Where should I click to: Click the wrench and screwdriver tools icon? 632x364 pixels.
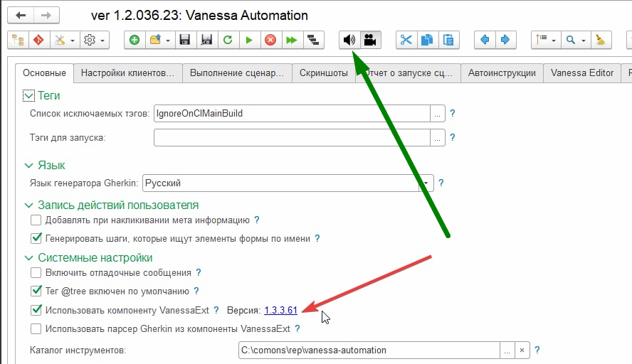tap(60, 40)
